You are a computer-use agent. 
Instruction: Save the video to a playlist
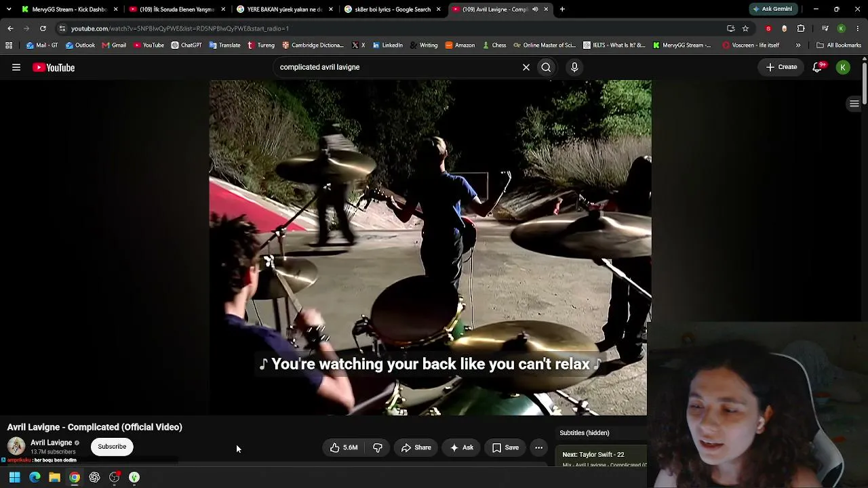[506, 447]
